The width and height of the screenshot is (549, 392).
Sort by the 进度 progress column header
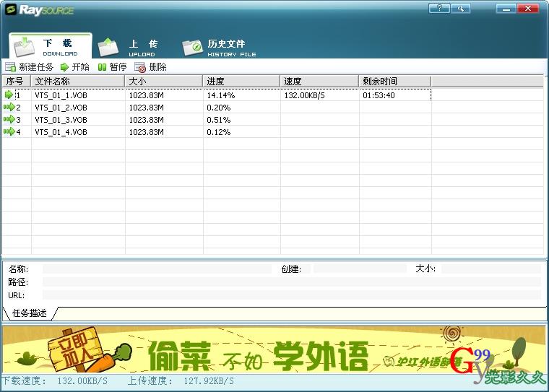tap(241, 81)
